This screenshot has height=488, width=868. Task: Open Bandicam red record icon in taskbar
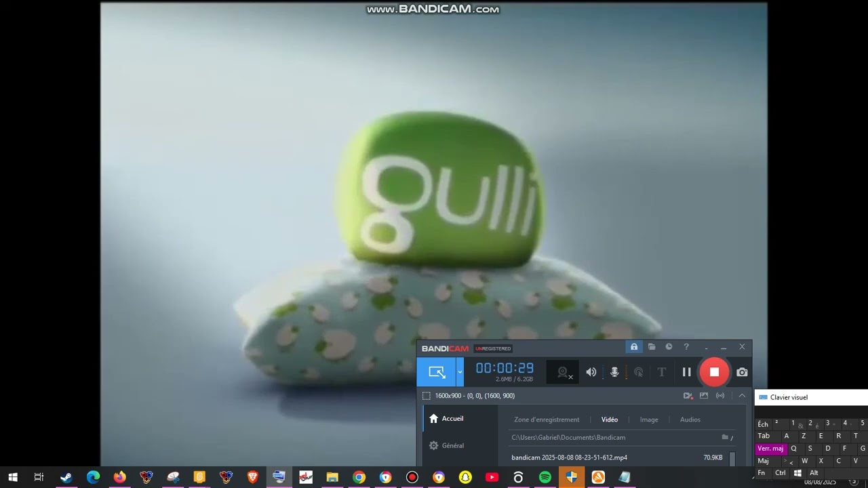click(412, 477)
